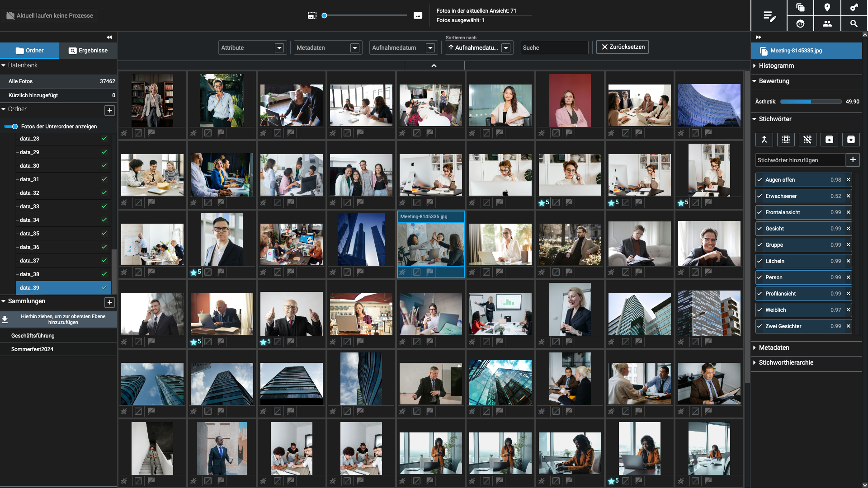Select the data_33 folder

[29, 206]
